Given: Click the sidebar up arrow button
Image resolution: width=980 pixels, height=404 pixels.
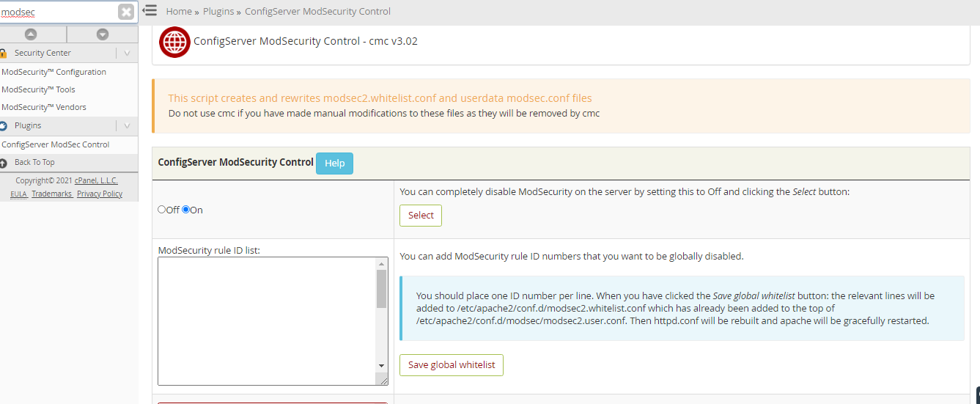Looking at the screenshot, I should 31,34.
